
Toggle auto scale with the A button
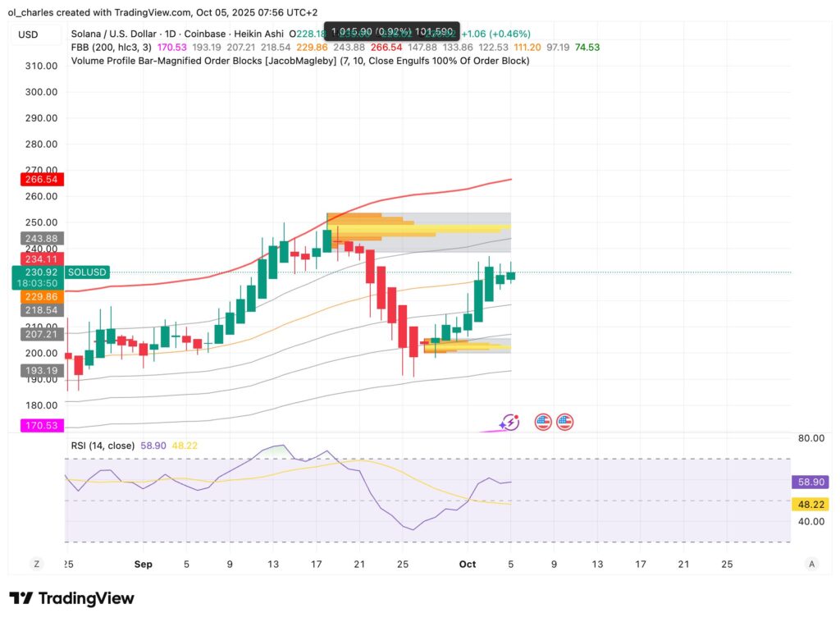811,564
